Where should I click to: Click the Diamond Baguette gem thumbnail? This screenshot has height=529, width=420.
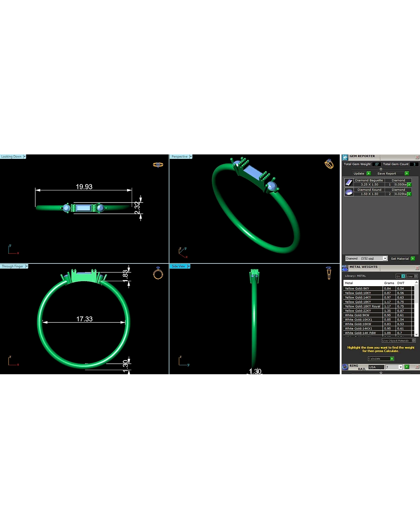pos(349,183)
